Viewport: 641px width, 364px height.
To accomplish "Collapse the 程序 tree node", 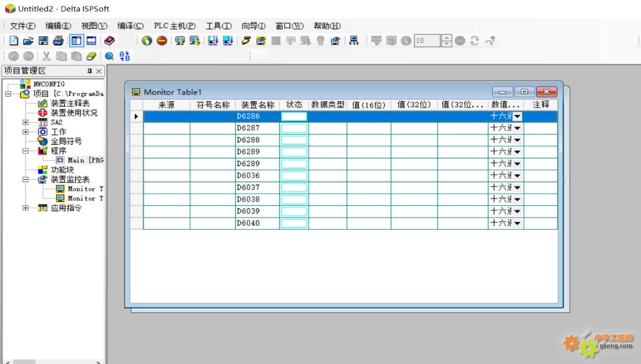I will pos(25,150).
